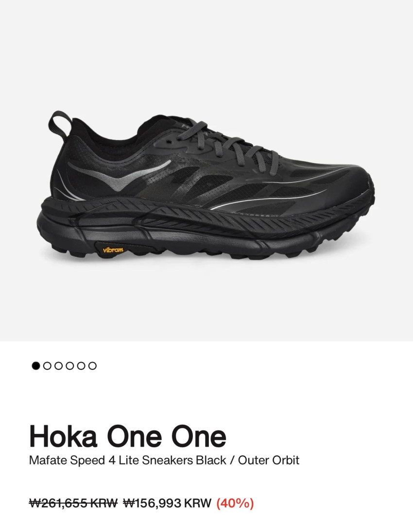Viewport: 413px width, 532px height.
Task: Click the Outer Orbit colorway text
Action: pos(269,460)
